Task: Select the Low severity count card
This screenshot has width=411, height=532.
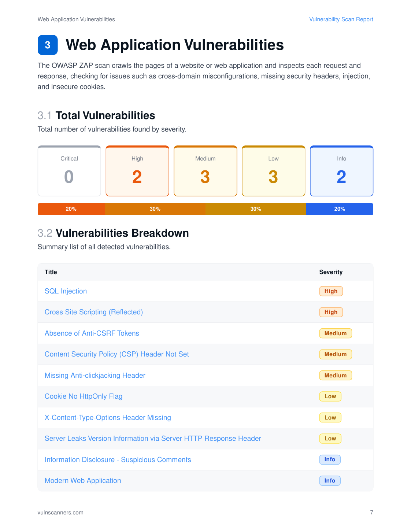Action: [274, 171]
